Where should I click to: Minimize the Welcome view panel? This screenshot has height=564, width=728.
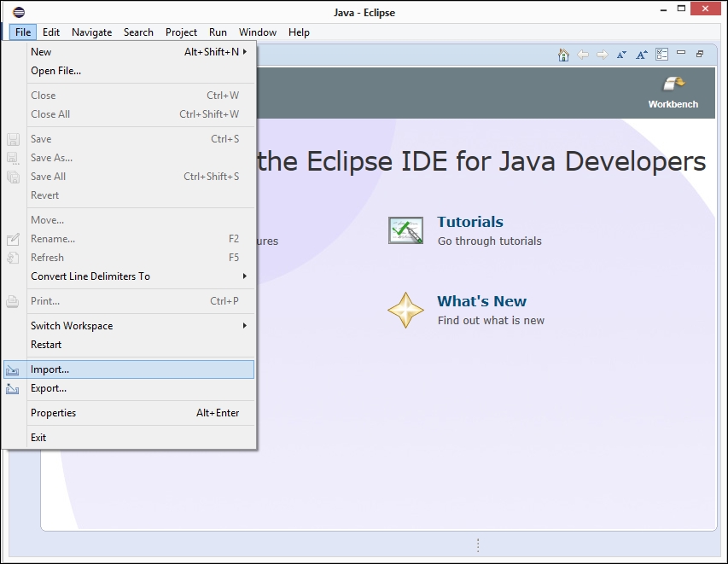(681, 54)
